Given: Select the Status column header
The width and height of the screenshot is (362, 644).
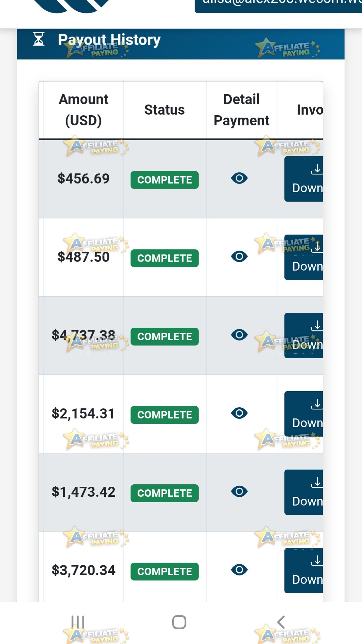Looking at the screenshot, I should tap(165, 110).
